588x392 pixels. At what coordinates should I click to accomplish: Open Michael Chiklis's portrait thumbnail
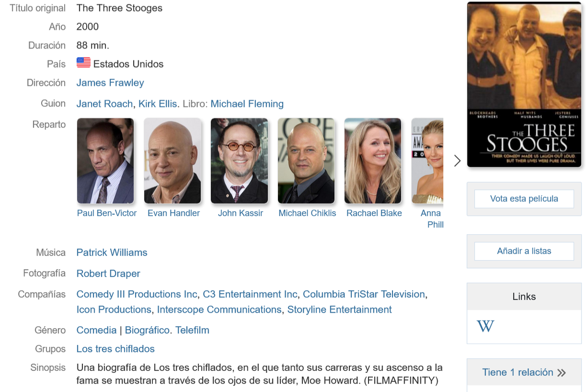click(x=306, y=161)
